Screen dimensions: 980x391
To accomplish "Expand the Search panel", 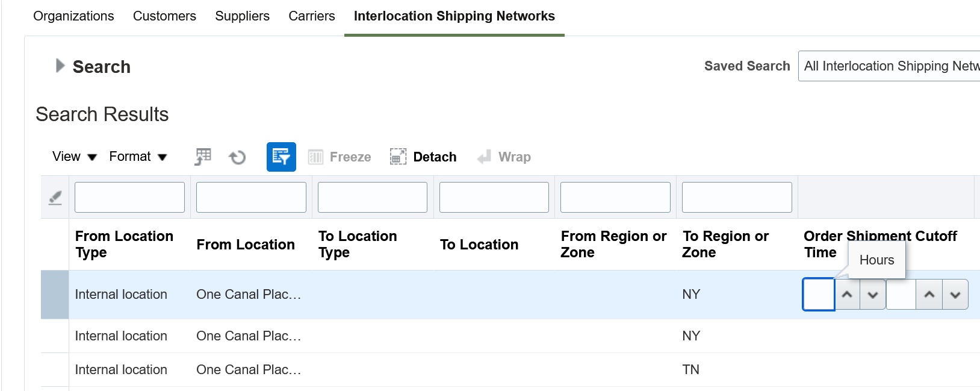I will 60,66.
